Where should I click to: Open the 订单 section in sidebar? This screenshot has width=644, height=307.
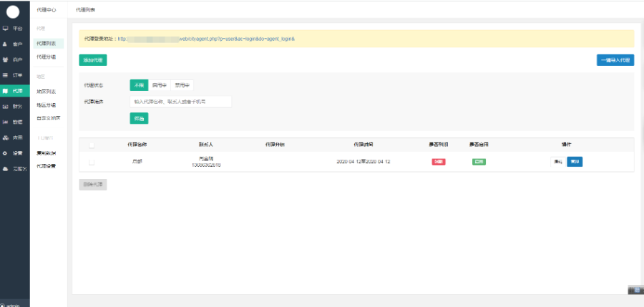pyautogui.click(x=14, y=75)
